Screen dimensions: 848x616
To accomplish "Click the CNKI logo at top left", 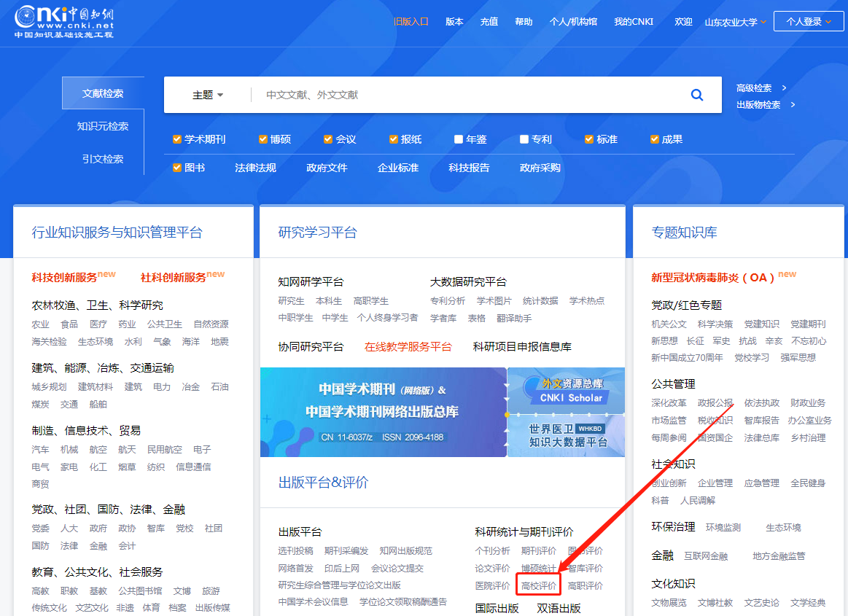I will [64, 22].
